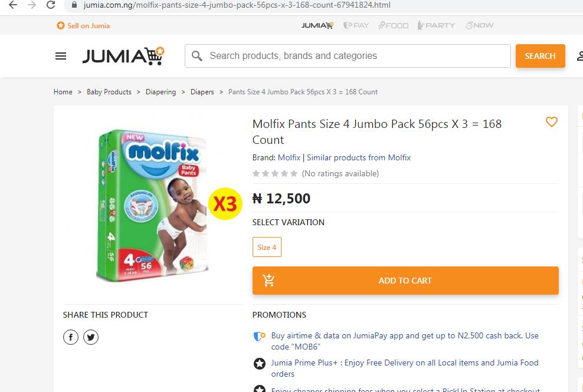Open the hamburger menu icon

61,56
